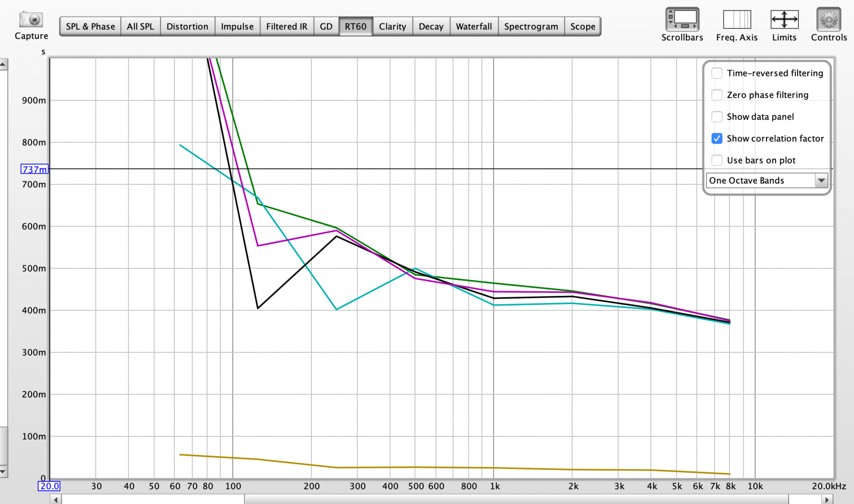Click vertical scrollbar down arrow

pyautogui.click(x=3, y=471)
